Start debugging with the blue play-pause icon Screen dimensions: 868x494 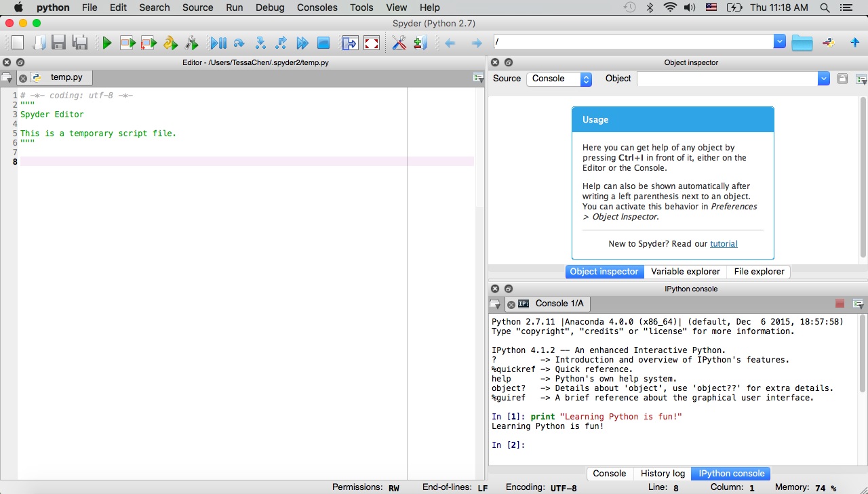coord(218,43)
